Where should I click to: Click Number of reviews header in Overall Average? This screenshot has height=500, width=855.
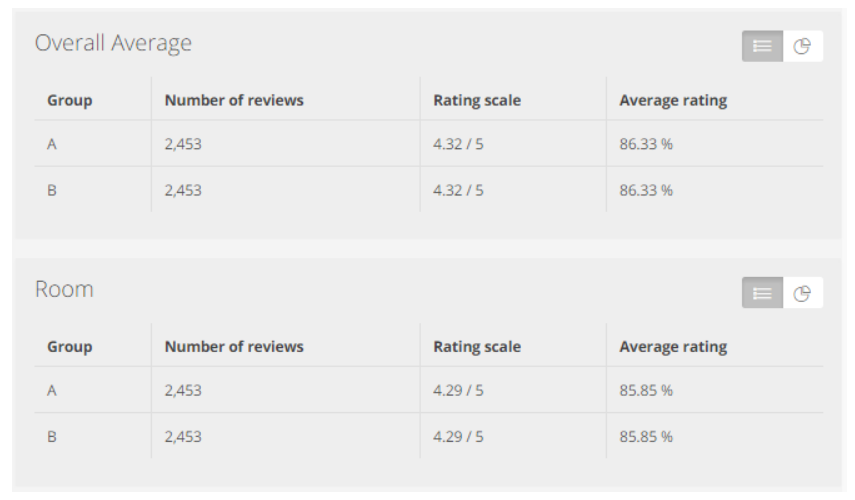click(x=234, y=100)
